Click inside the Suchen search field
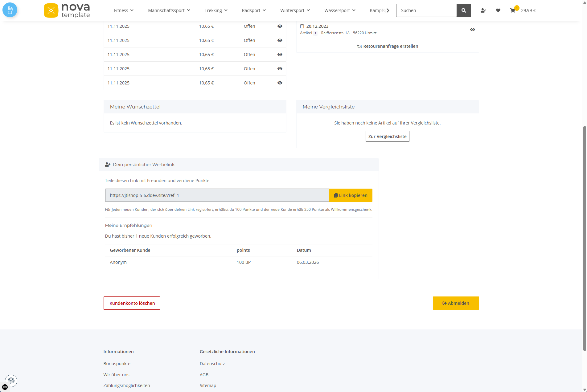Screen dimensions: 587x392 (426, 10)
